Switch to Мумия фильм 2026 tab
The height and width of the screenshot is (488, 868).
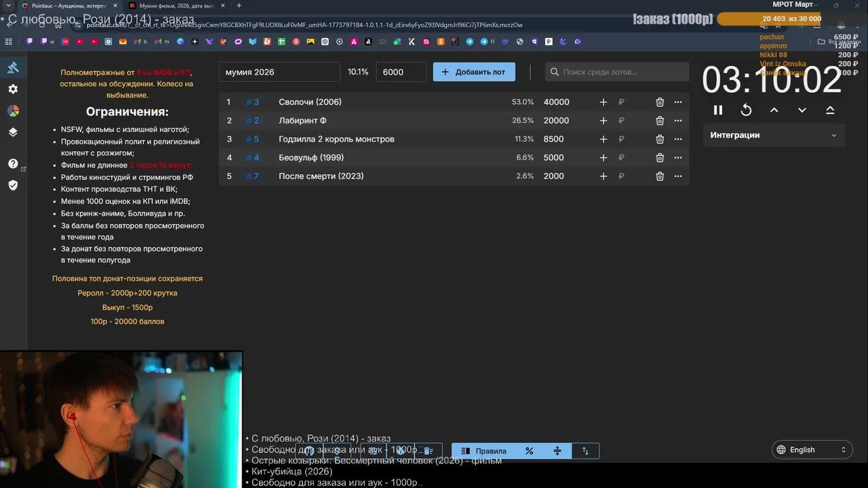click(x=178, y=5)
